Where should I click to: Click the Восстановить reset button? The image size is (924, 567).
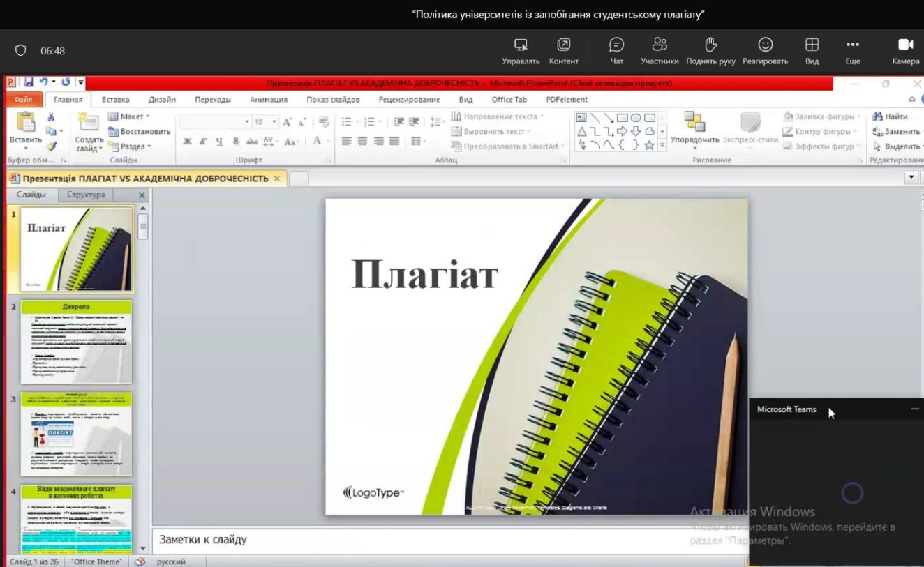coord(139,132)
